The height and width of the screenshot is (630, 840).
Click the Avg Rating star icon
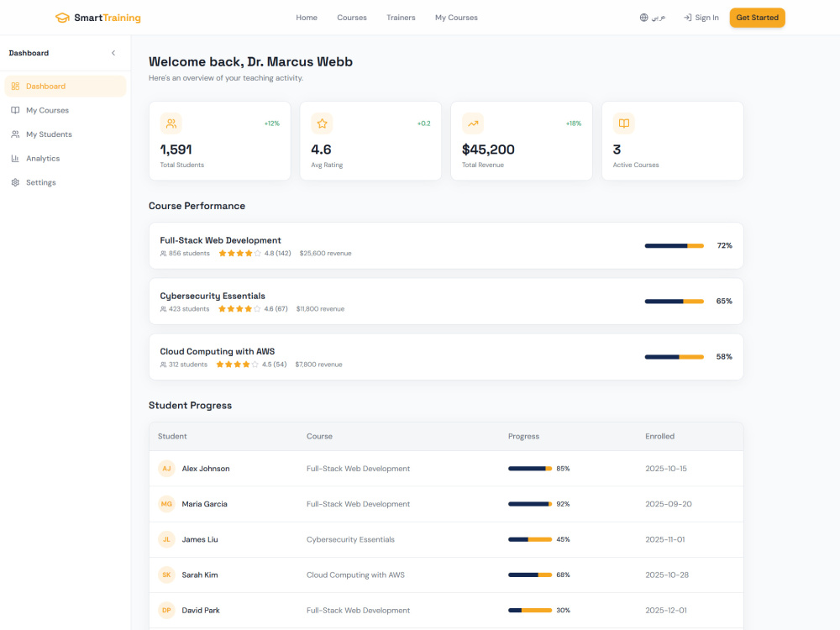(x=322, y=123)
